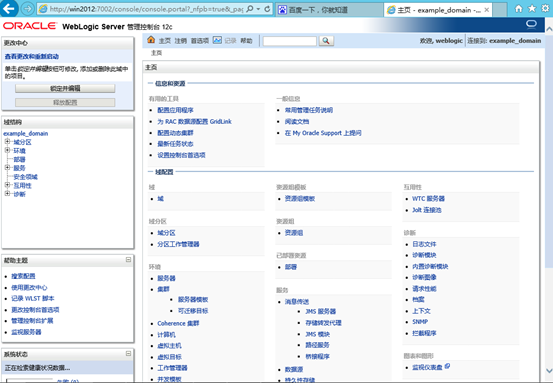Expand the 诊断 tree node

(x=7, y=194)
